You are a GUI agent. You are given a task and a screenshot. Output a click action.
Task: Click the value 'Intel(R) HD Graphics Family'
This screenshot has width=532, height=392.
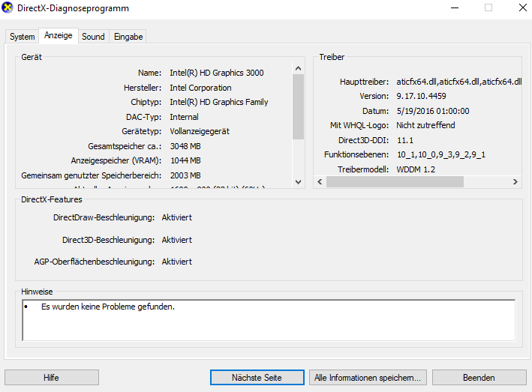[219, 102]
